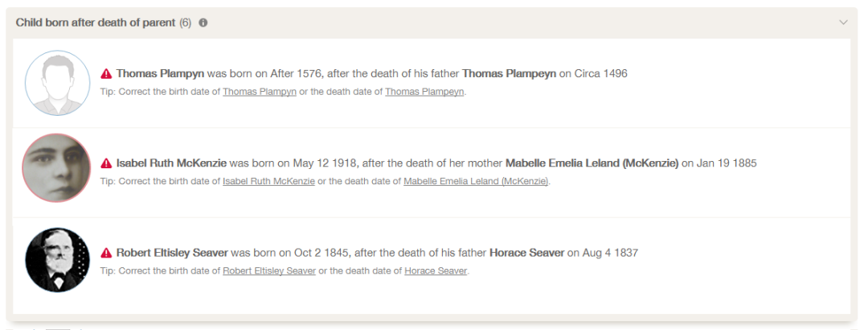Open the Isabel Ruth McKenzie tip link
This screenshot has height=330, width=868.
click(268, 181)
